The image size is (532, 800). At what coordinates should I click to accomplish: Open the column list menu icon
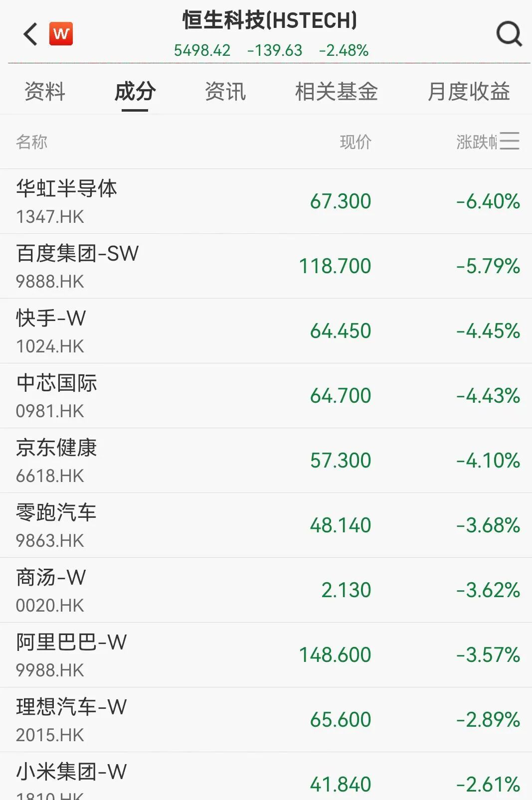click(510, 141)
